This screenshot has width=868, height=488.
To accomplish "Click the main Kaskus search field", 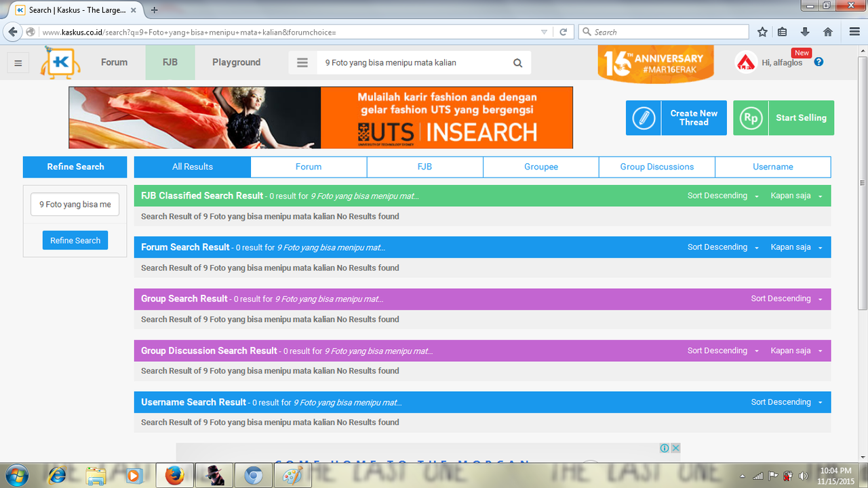I will point(414,62).
